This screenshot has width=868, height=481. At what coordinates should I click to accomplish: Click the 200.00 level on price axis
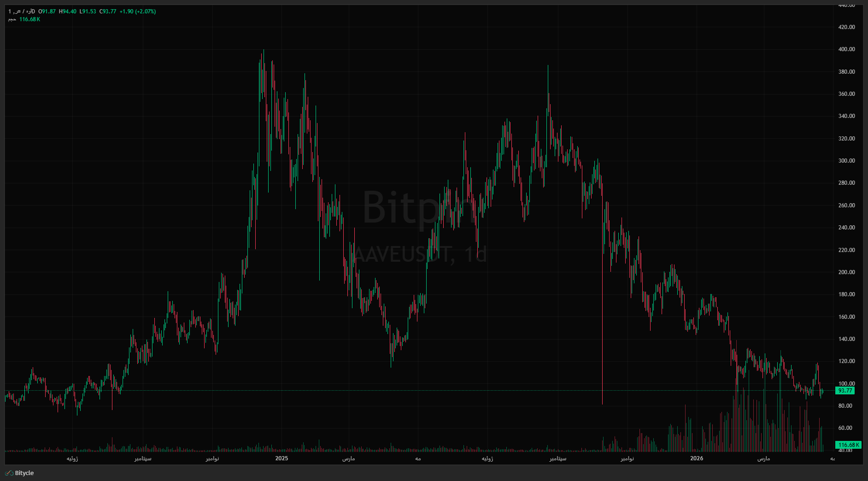coord(846,272)
